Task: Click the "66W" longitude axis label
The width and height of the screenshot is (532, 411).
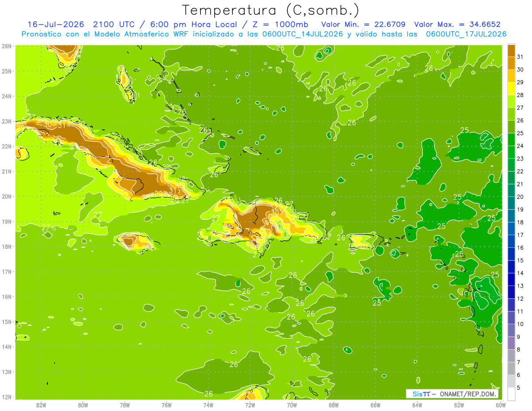Action: click(x=376, y=405)
